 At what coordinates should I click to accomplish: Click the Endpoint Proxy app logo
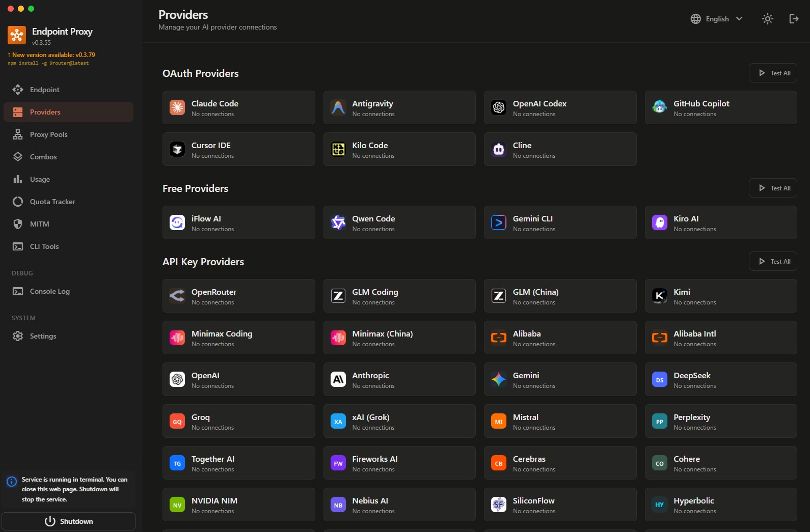pos(17,35)
